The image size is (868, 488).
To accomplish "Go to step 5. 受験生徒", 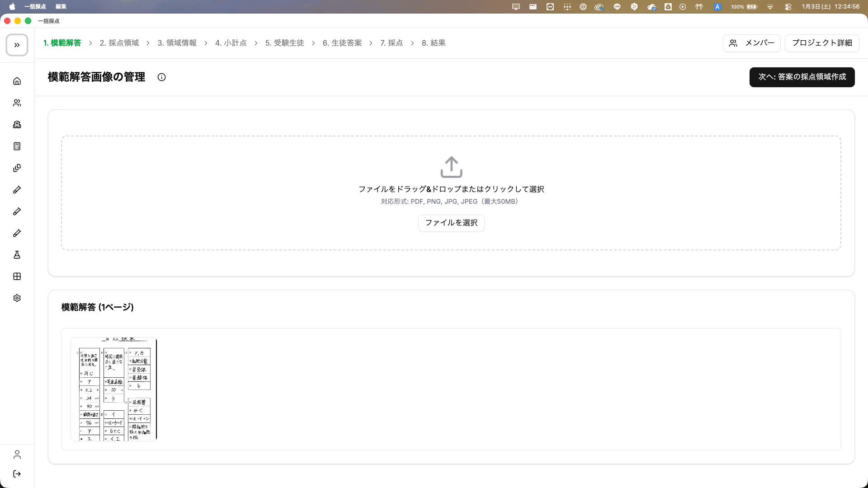I will coord(284,43).
